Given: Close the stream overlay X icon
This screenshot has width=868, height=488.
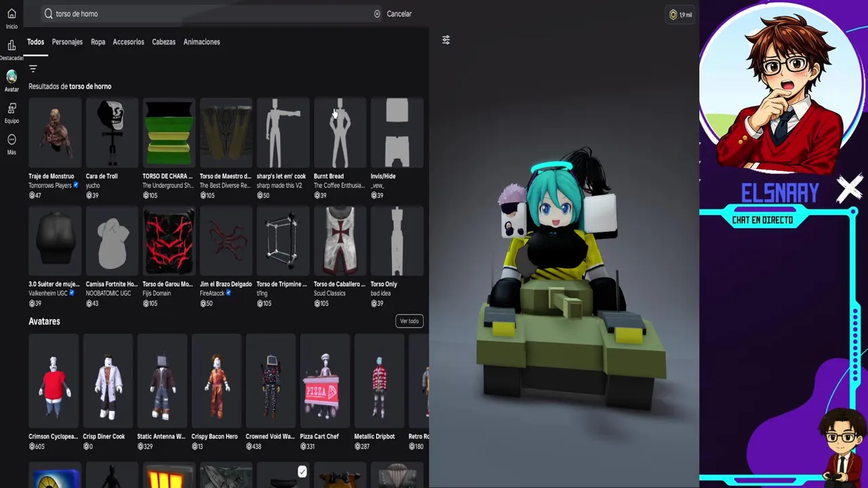Looking at the screenshot, I should click(x=848, y=189).
